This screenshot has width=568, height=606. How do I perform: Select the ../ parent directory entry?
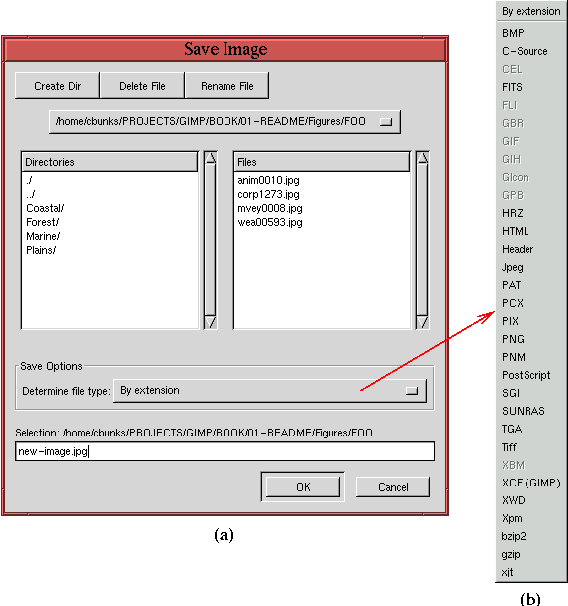(31, 194)
